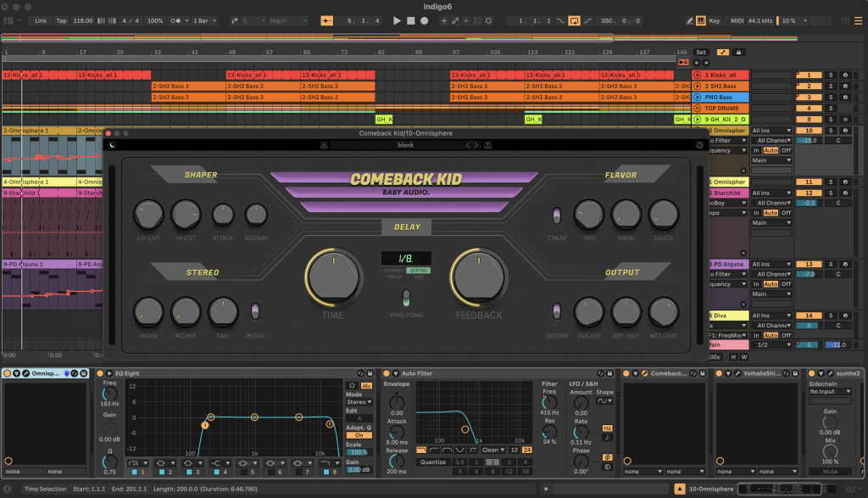
Task: Click the Lock Envelopes padlock icon
Action: (x=738, y=52)
